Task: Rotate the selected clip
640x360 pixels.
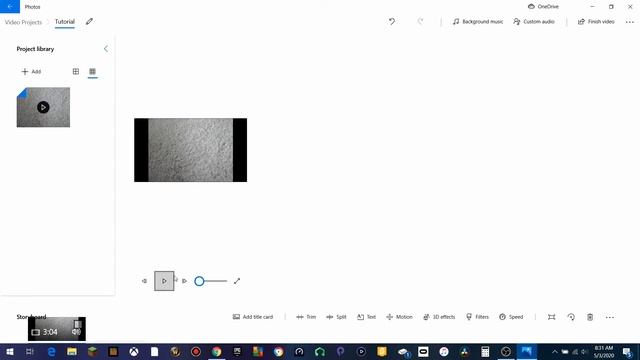Action: click(x=571, y=317)
